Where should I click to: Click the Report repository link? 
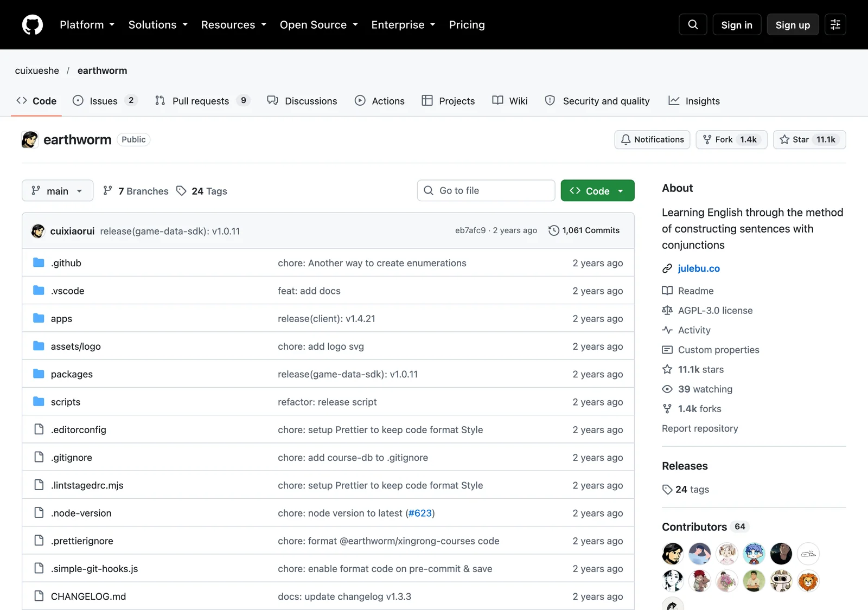(x=700, y=428)
